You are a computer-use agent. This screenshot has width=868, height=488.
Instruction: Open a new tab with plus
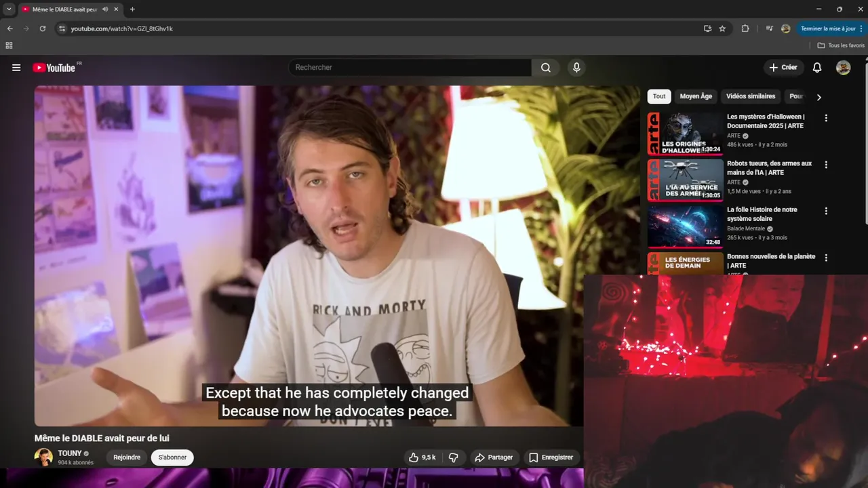(132, 9)
